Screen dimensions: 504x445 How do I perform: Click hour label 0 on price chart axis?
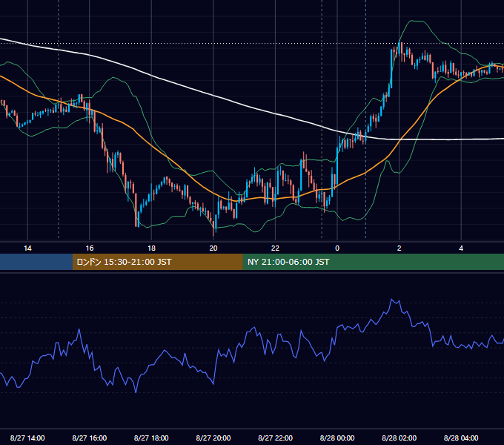337,248
